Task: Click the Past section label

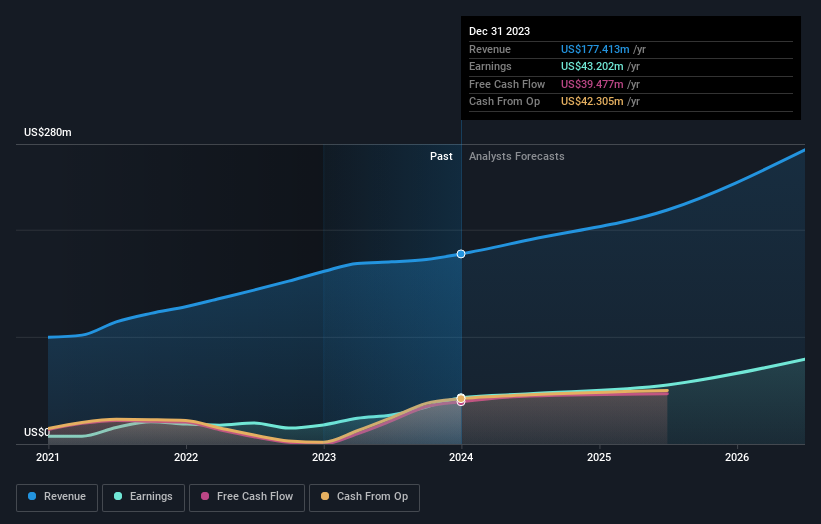Action: coord(441,156)
